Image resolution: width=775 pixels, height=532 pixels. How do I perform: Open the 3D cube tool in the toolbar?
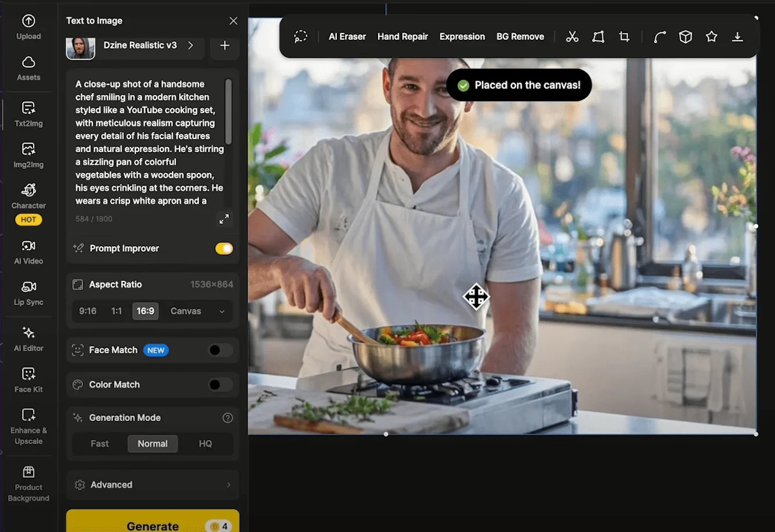tap(685, 36)
